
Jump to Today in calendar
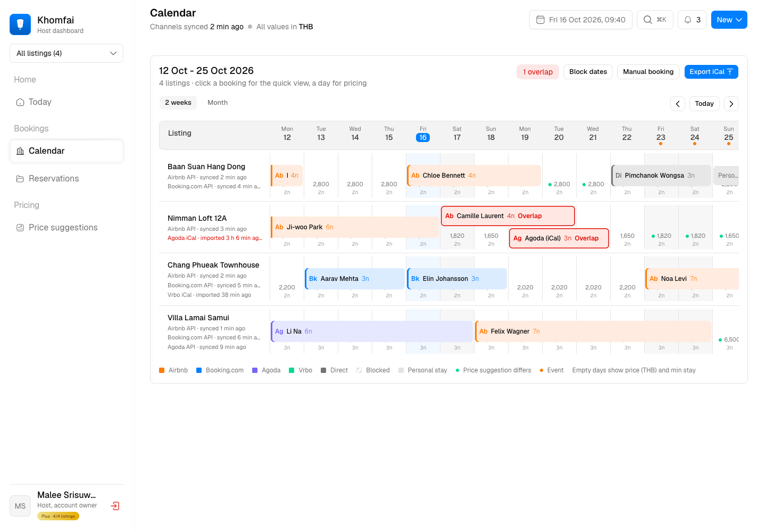(704, 104)
